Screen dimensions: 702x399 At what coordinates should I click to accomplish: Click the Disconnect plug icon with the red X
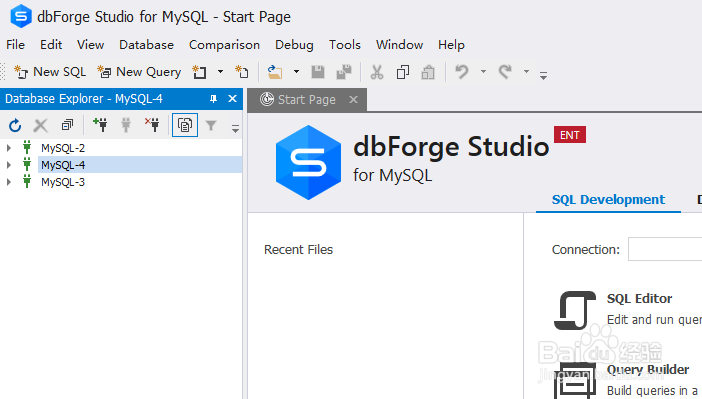tap(152, 125)
